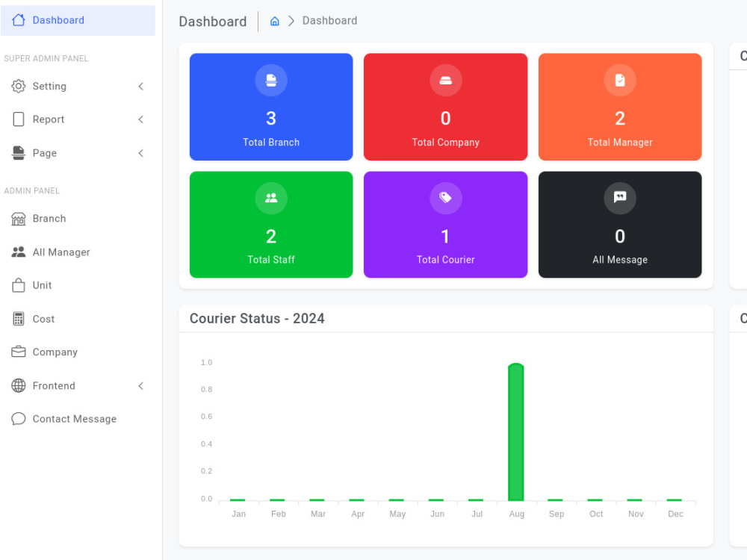Click the Dec bar in courier chart

[674, 500]
